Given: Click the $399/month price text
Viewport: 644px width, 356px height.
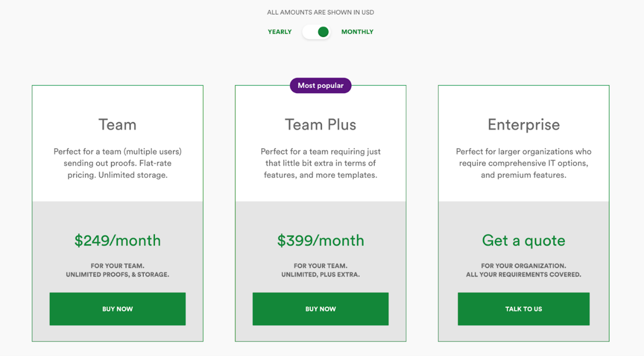Looking at the screenshot, I should click(x=320, y=240).
